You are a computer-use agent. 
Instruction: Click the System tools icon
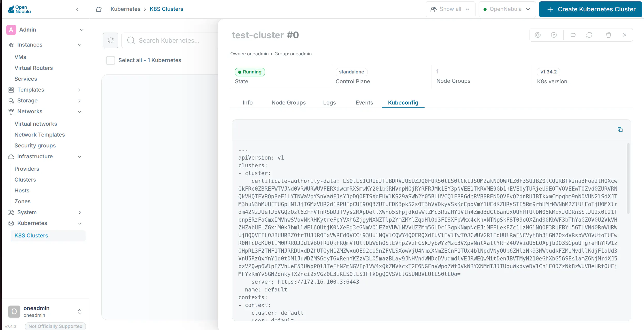point(11,212)
